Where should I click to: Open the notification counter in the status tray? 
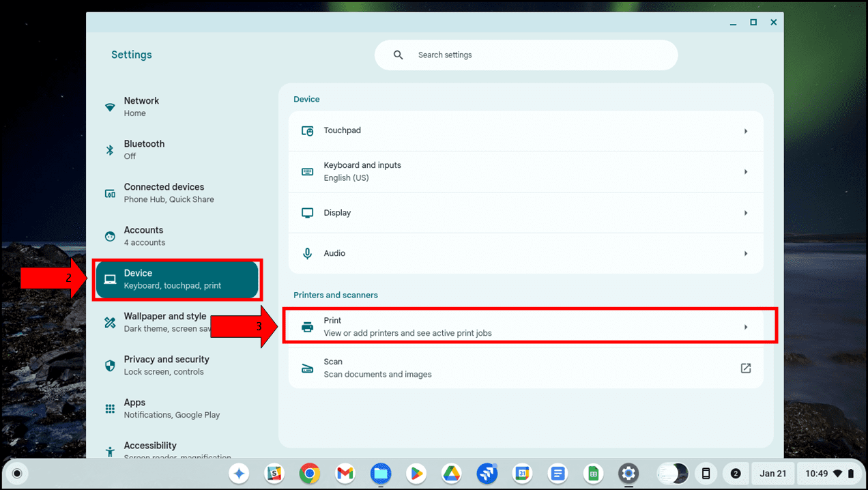[x=736, y=474]
